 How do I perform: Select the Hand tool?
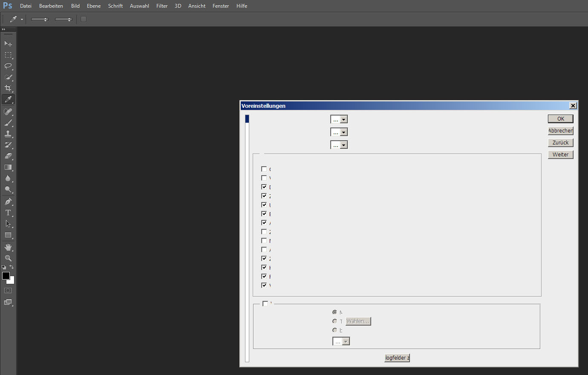pos(8,247)
